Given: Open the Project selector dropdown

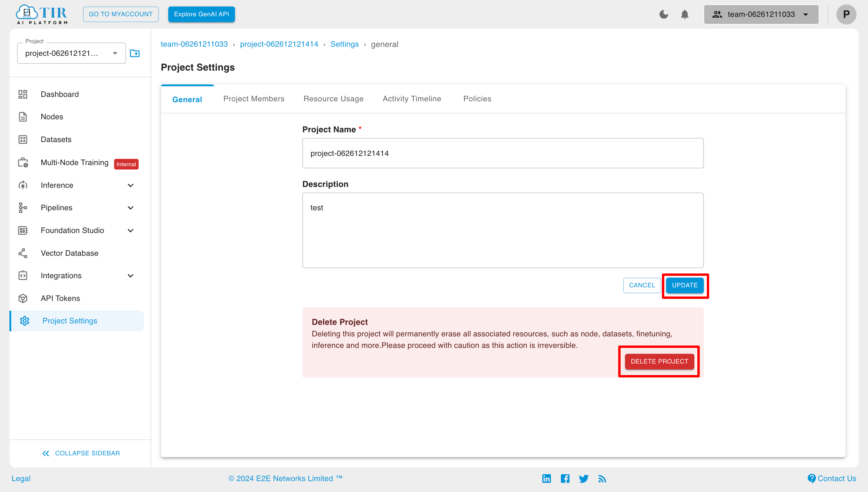Looking at the screenshot, I should 72,53.
